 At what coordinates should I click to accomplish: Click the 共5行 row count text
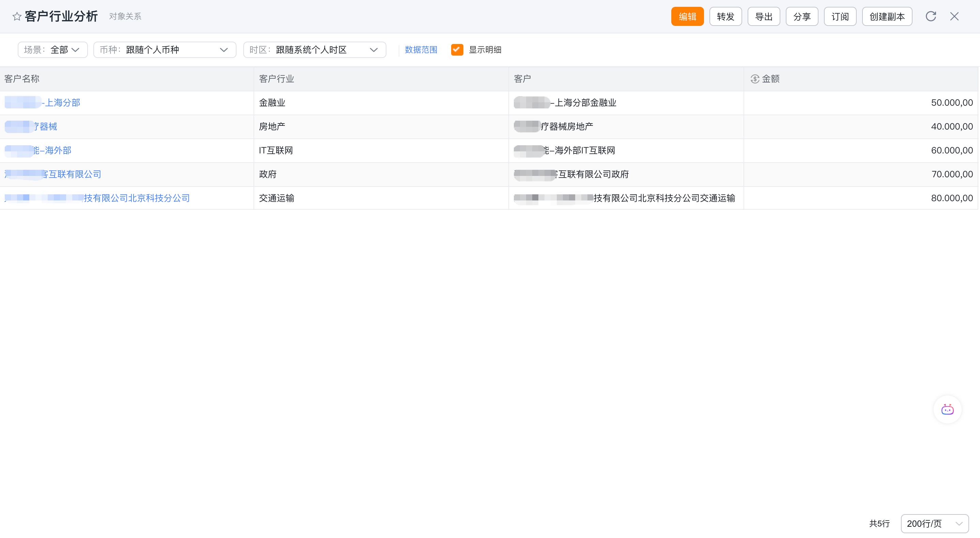pos(879,524)
